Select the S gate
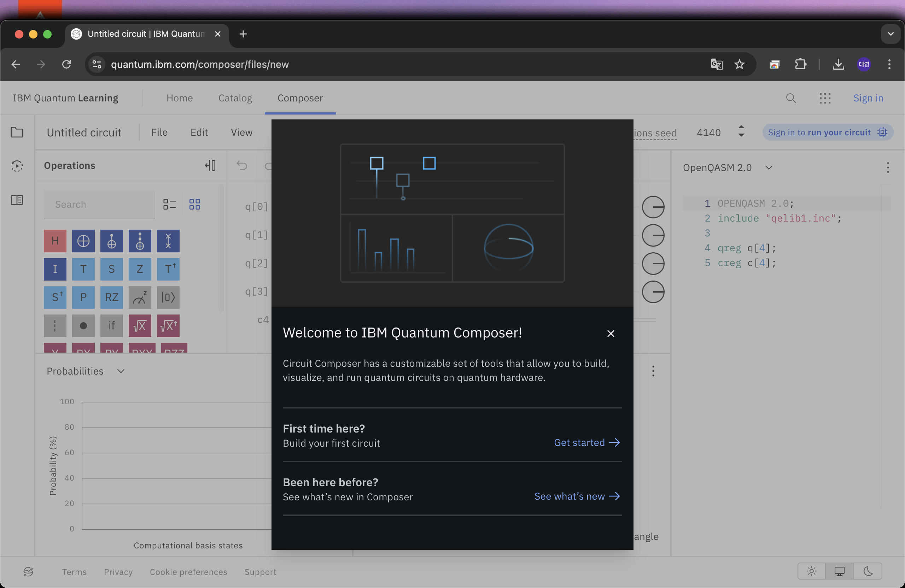Image resolution: width=905 pixels, height=588 pixels. tap(111, 269)
